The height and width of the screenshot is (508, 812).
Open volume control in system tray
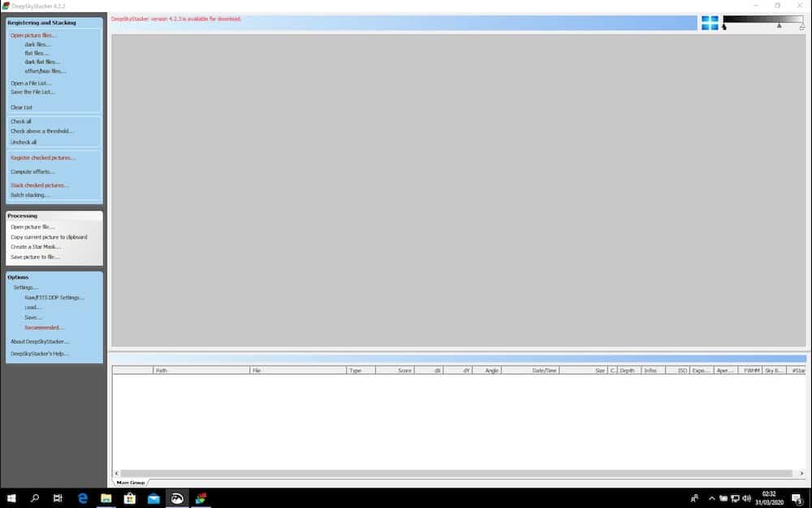(746, 499)
